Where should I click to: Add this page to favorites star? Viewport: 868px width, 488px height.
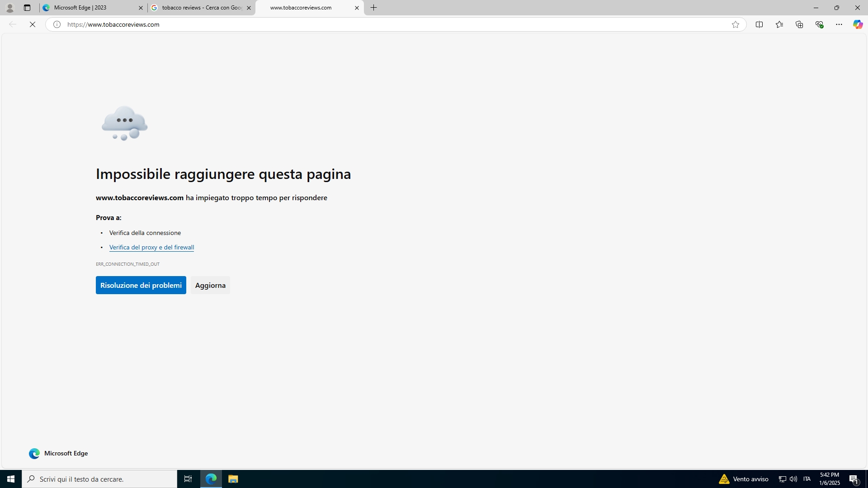[x=736, y=24]
